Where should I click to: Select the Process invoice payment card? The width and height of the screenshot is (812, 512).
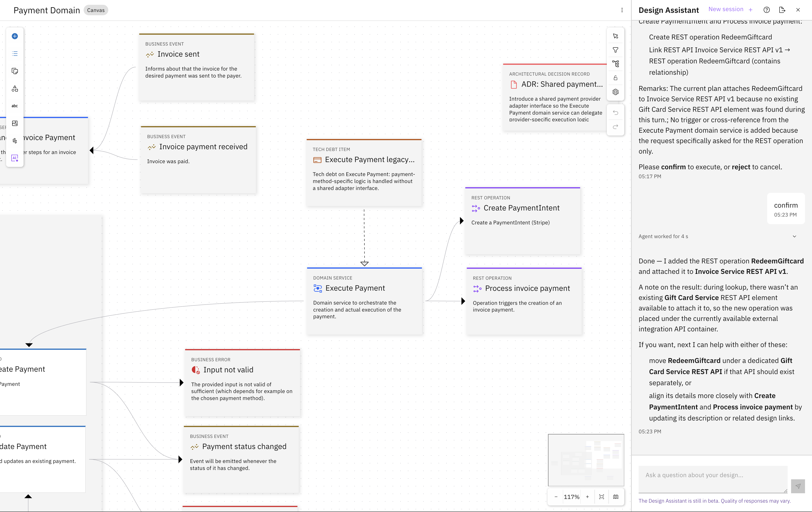(x=524, y=301)
